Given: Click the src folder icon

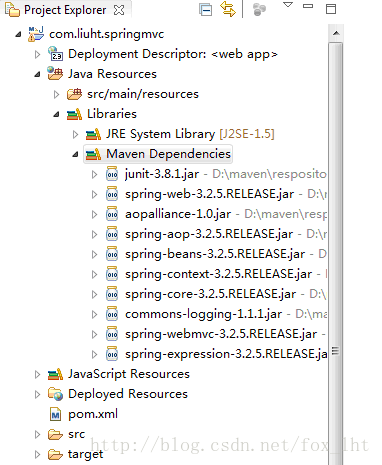Looking at the screenshot, I should (55, 434).
